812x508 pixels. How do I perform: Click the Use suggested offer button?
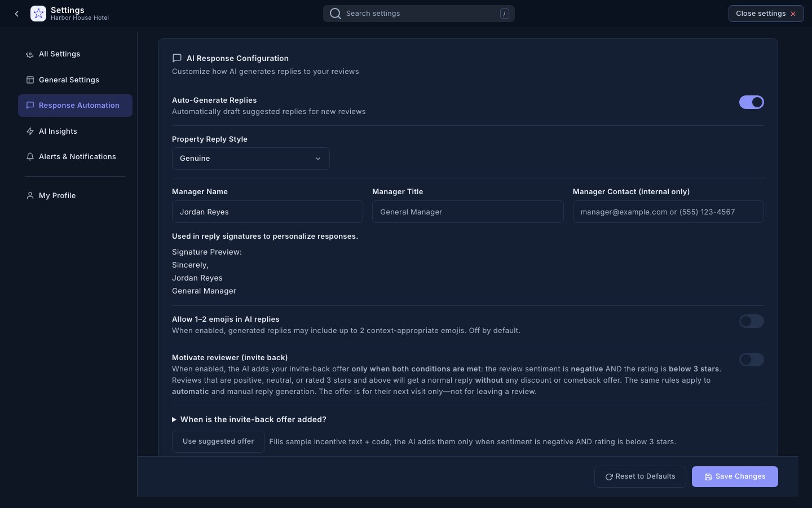pyautogui.click(x=218, y=441)
